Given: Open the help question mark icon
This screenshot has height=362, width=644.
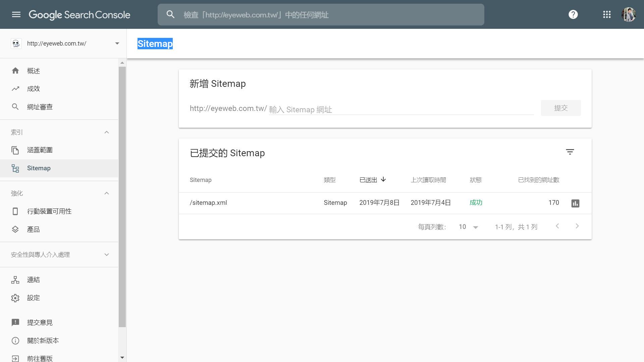Looking at the screenshot, I should (x=573, y=14).
